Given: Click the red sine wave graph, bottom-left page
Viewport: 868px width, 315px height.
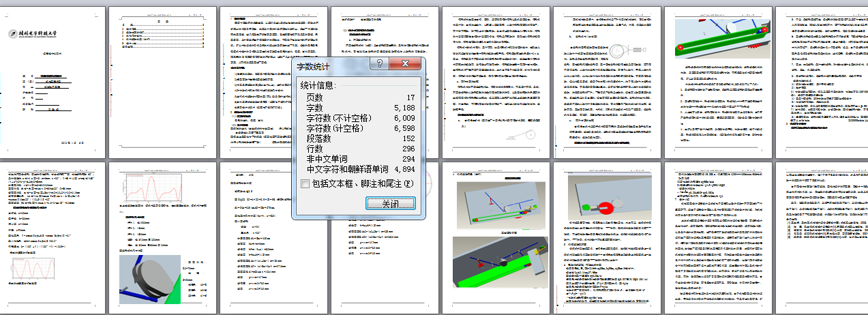Looking at the screenshot, I should click(34, 268).
